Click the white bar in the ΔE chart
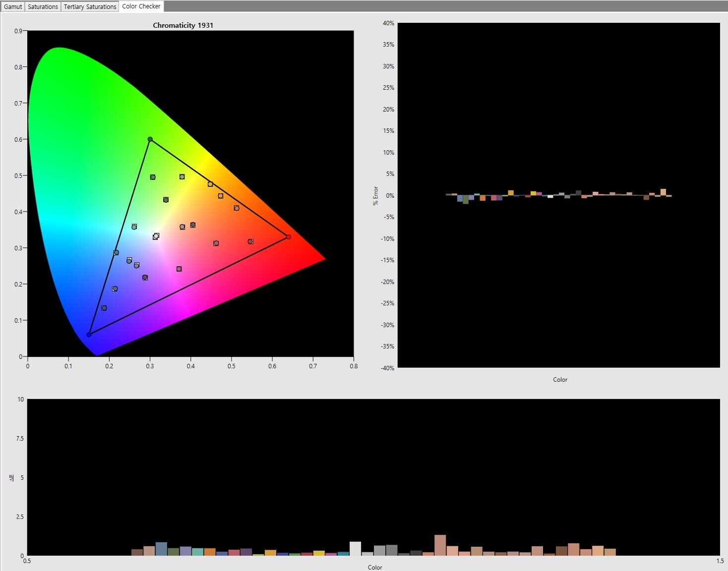 (x=355, y=548)
